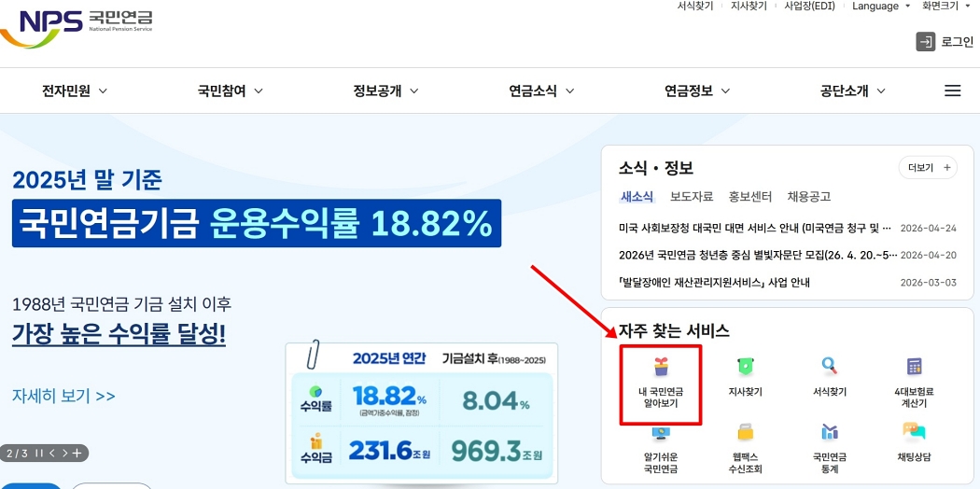This screenshot has width=980, height=489.
Task: Click the 2026-04-24 date
Action: tap(928, 228)
